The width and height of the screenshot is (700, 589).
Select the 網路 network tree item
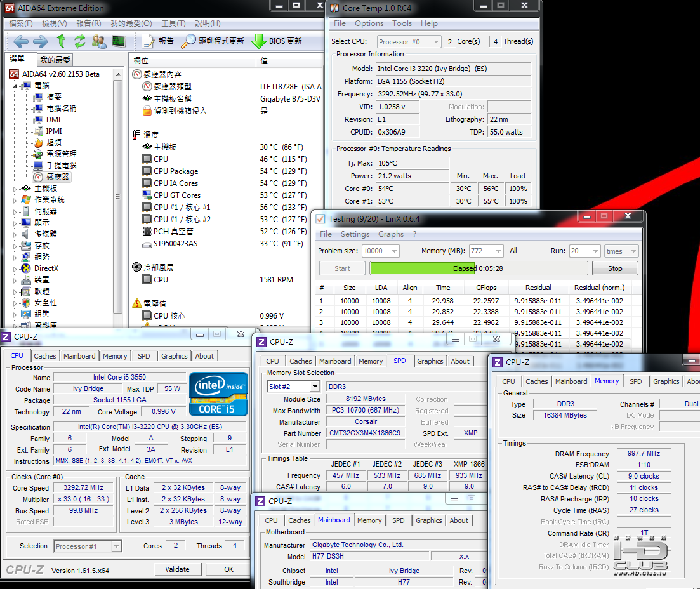tap(36, 257)
